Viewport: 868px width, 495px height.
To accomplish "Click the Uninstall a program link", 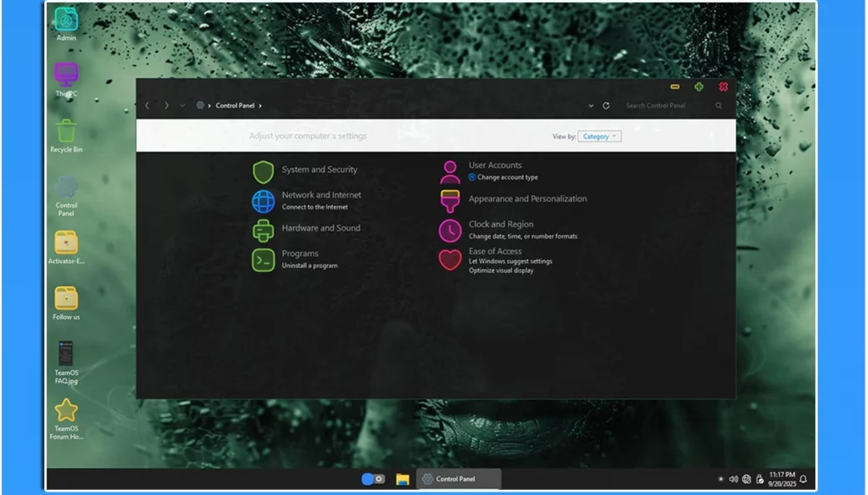I will (309, 266).
